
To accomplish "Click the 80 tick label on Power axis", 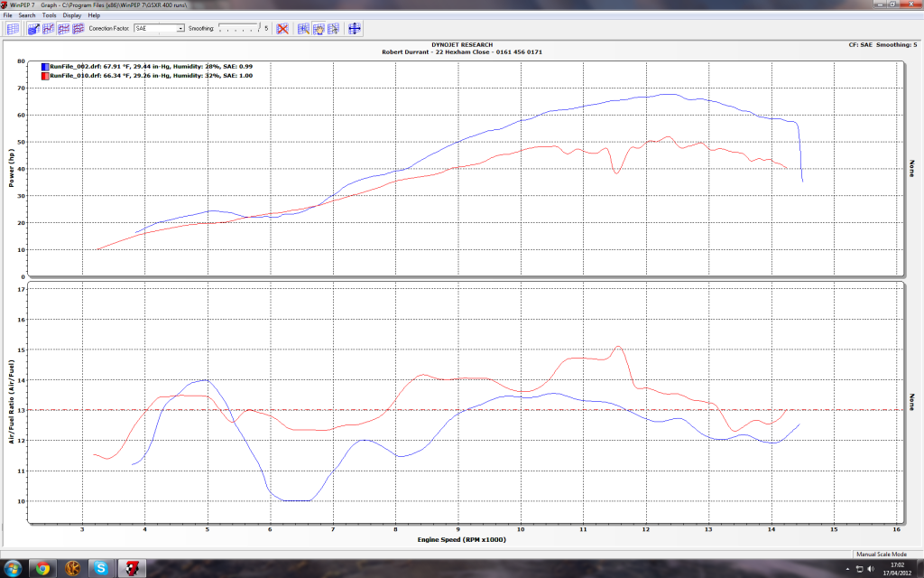I will point(22,61).
